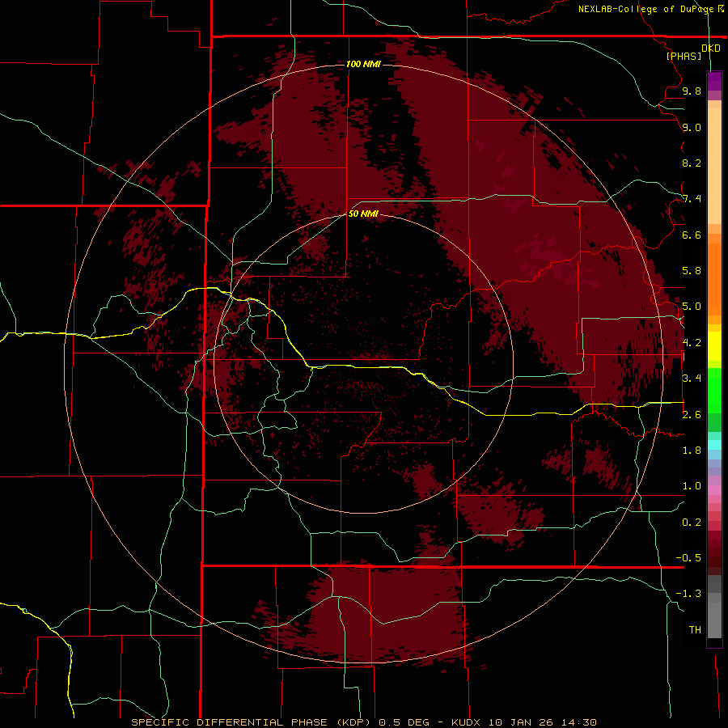The height and width of the screenshot is (728, 728).
Task: Click the 5.8 value on color scale
Action: point(692,271)
